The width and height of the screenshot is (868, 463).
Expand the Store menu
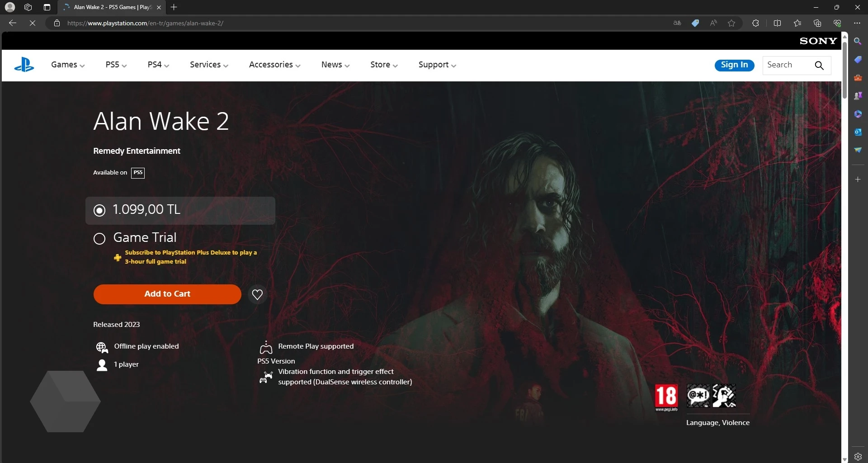[x=384, y=65]
